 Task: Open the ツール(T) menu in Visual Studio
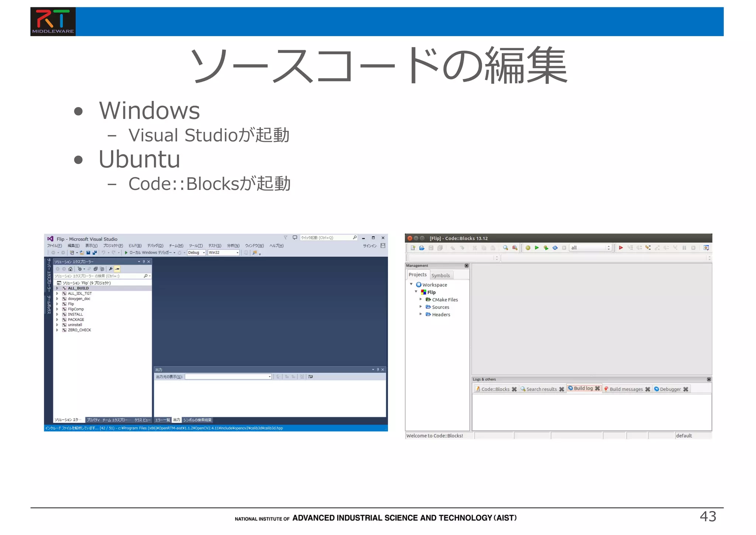click(x=196, y=246)
